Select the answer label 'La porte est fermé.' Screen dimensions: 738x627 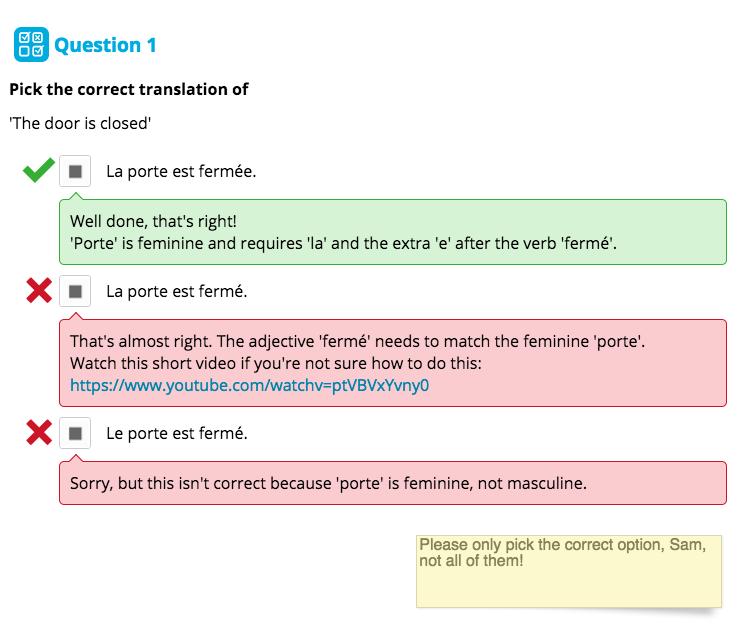point(176,291)
